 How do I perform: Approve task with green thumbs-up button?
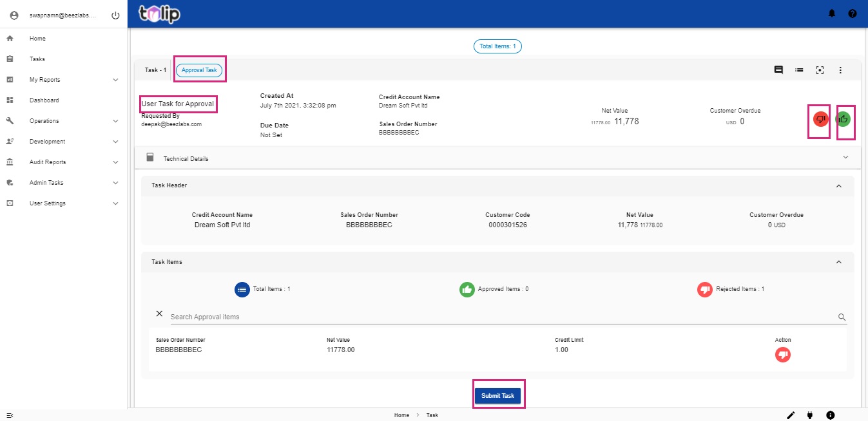(843, 119)
